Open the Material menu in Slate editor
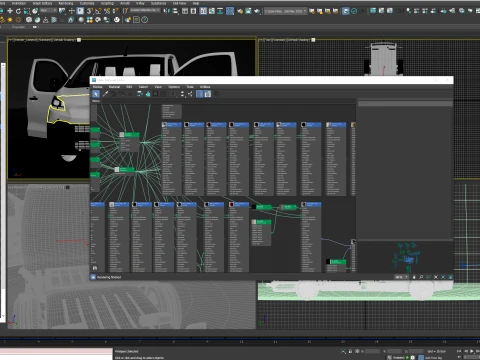The image size is (480, 360). pyautogui.click(x=114, y=87)
